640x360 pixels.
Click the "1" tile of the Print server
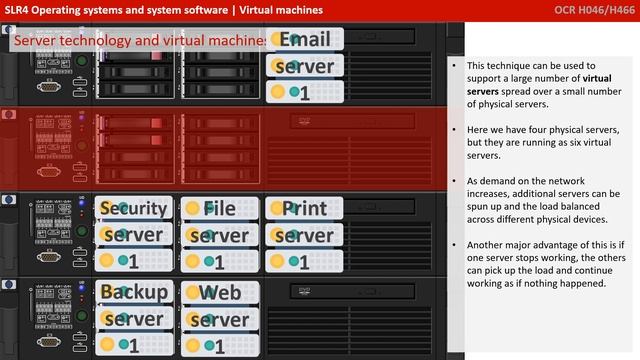coord(304,261)
